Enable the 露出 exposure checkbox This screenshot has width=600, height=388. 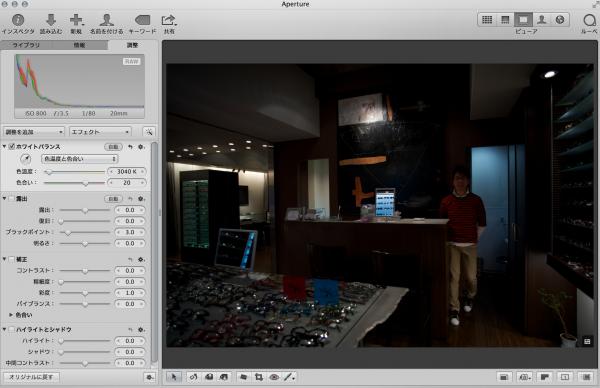(x=11, y=199)
